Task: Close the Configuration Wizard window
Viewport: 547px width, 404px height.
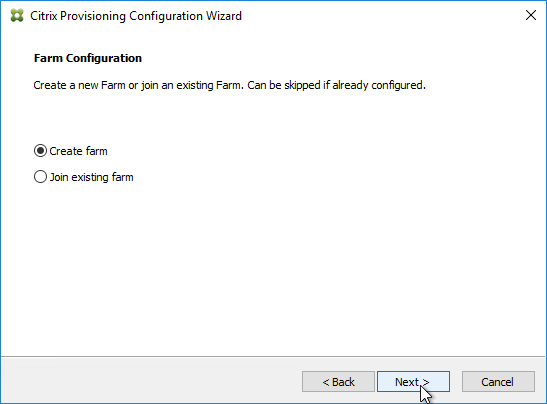Action: coord(531,15)
